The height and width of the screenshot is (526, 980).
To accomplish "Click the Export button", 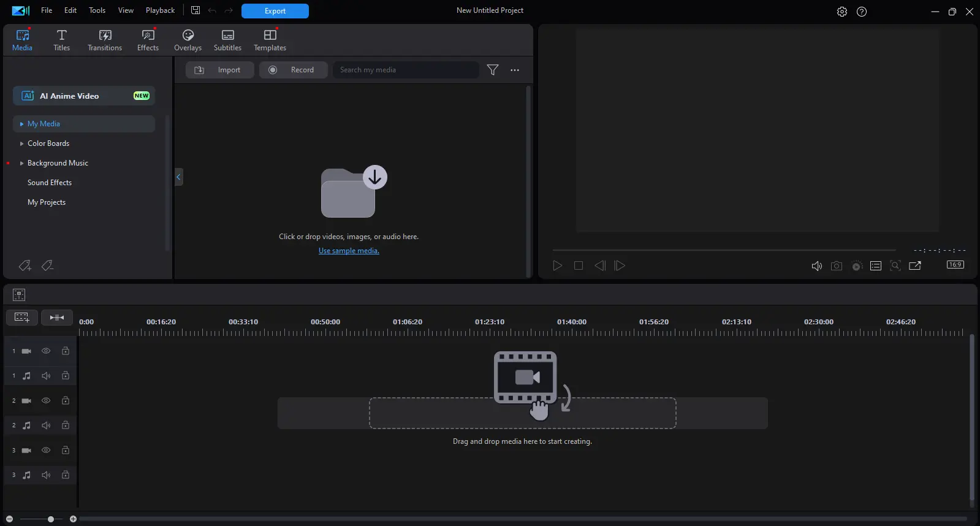I will pos(275,11).
